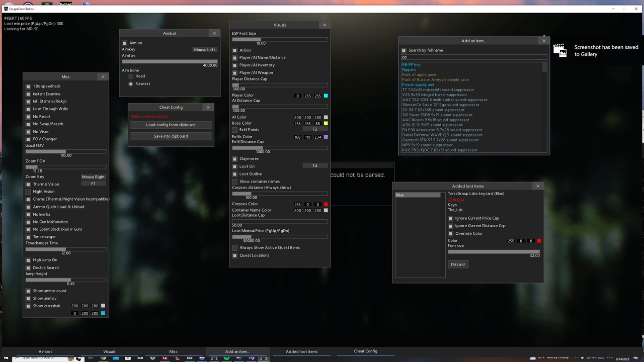Screen dimensions: 644x362
Task: Switch to the Aimbot tab
Action: (x=45, y=351)
